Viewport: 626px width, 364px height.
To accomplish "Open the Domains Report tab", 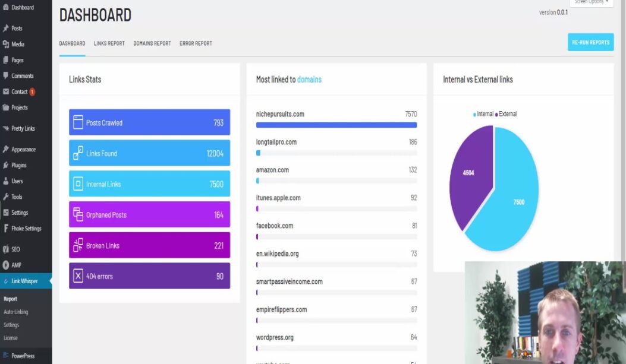I will (x=152, y=43).
